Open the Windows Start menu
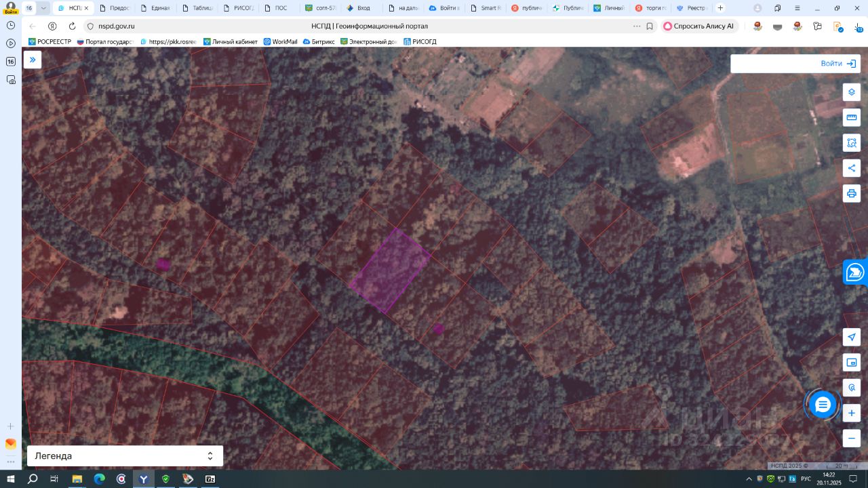 [11, 479]
